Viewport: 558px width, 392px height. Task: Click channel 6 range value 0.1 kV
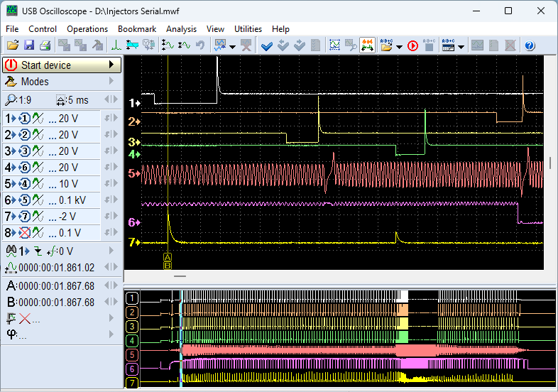tap(72, 200)
